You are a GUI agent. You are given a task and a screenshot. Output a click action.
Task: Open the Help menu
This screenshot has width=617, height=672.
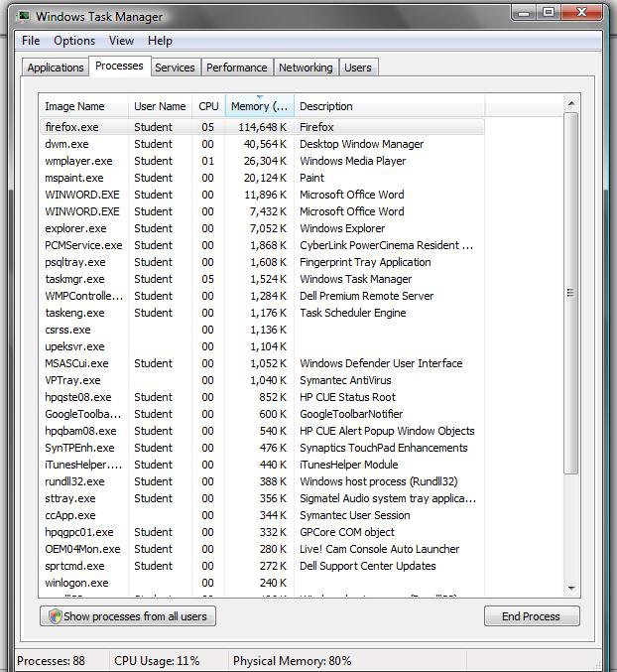pyautogui.click(x=160, y=41)
